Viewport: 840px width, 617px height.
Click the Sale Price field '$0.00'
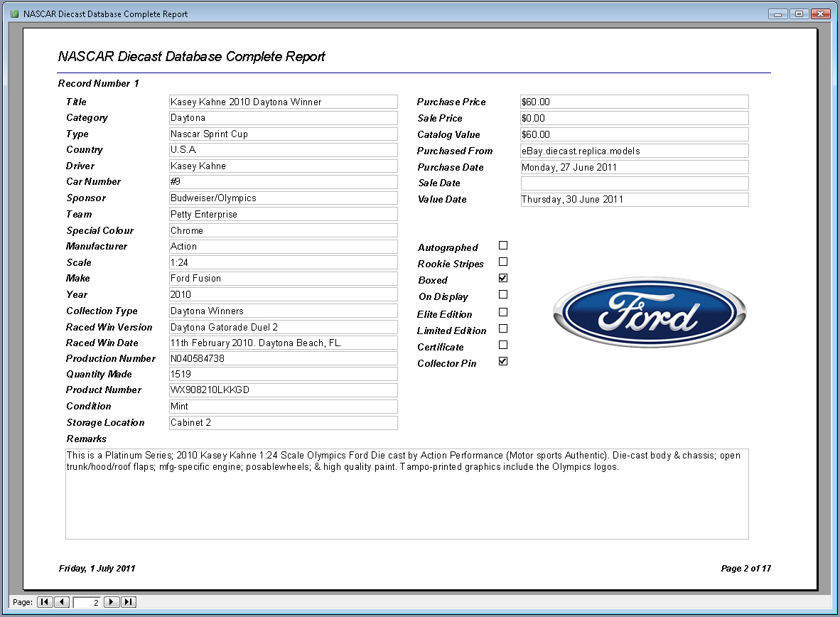(635, 118)
